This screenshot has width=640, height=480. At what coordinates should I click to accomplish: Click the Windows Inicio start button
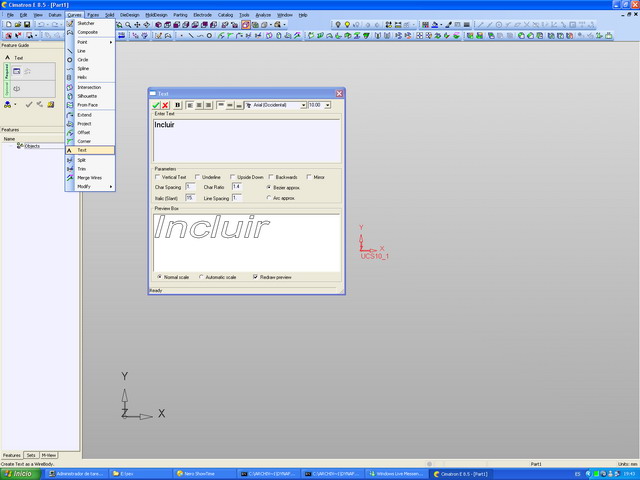[20, 473]
